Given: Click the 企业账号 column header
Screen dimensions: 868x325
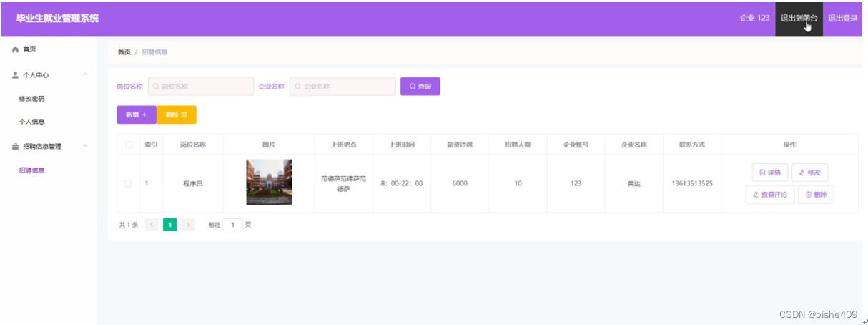Looking at the screenshot, I should click(576, 145).
